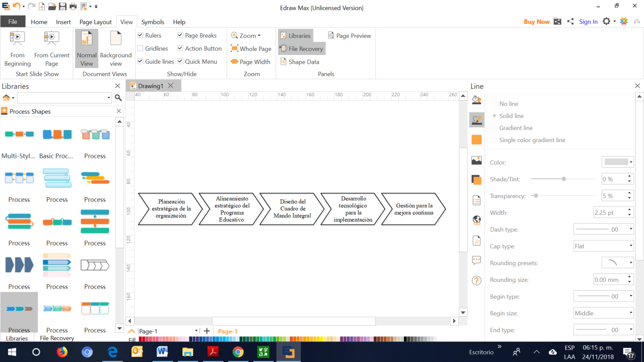Open the Page Layout ribbon tab
Image resolution: width=644 pixels, height=362 pixels.
[95, 22]
